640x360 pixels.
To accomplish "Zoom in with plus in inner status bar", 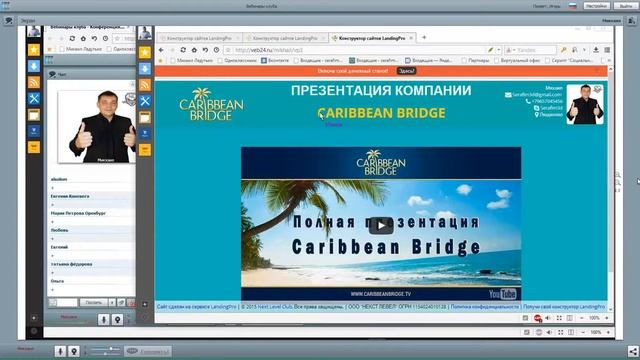I will 607,318.
